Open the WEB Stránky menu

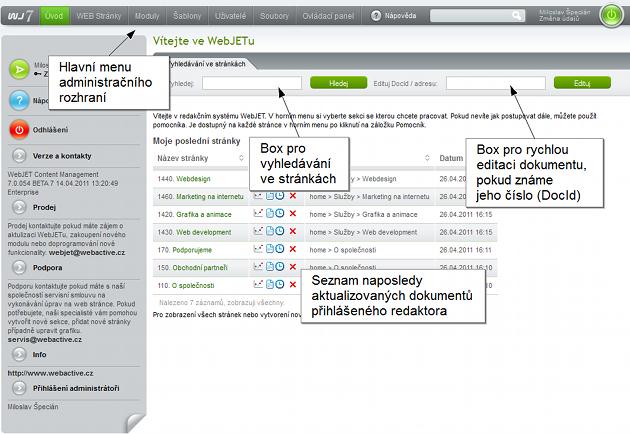(x=98, y=16)
